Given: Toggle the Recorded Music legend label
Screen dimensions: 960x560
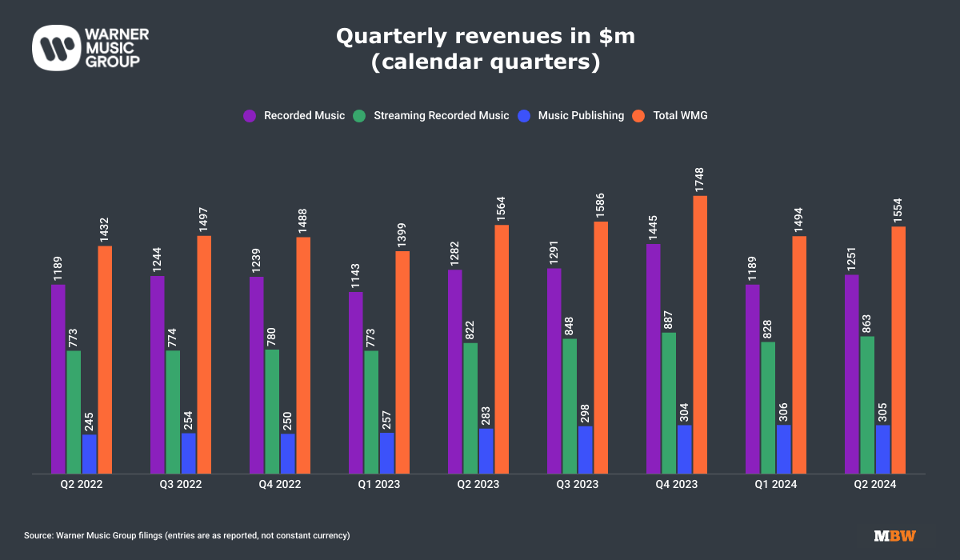Looking at the screenshot, I should coord(304,115).
